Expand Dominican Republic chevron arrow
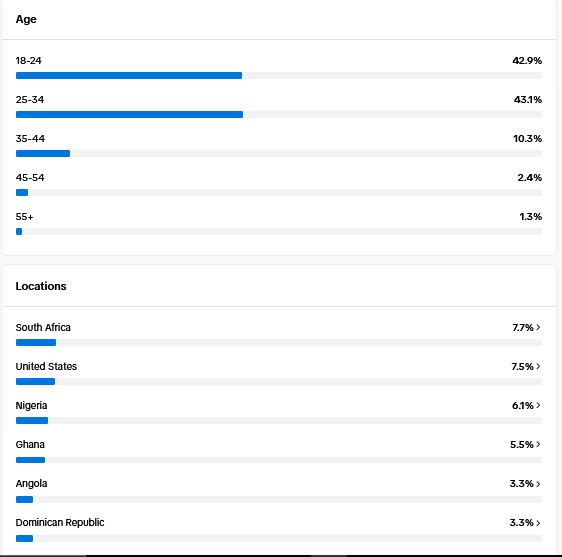The image size is (562, 557). pyautogui.click(x=538, y=523)
